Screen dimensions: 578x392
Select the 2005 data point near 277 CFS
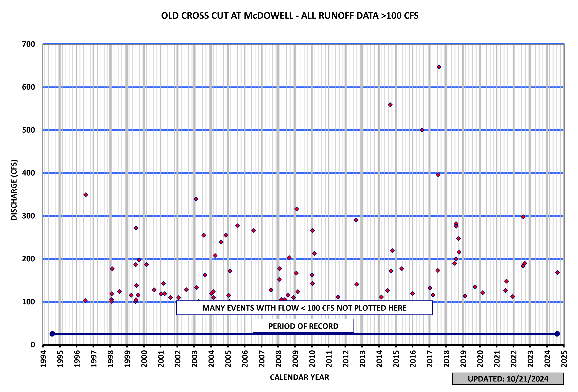click(x=238, y=226)
